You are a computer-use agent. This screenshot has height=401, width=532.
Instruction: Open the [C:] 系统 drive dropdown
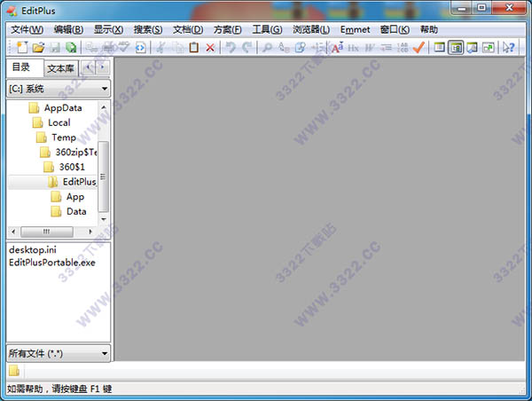[59, 89]
